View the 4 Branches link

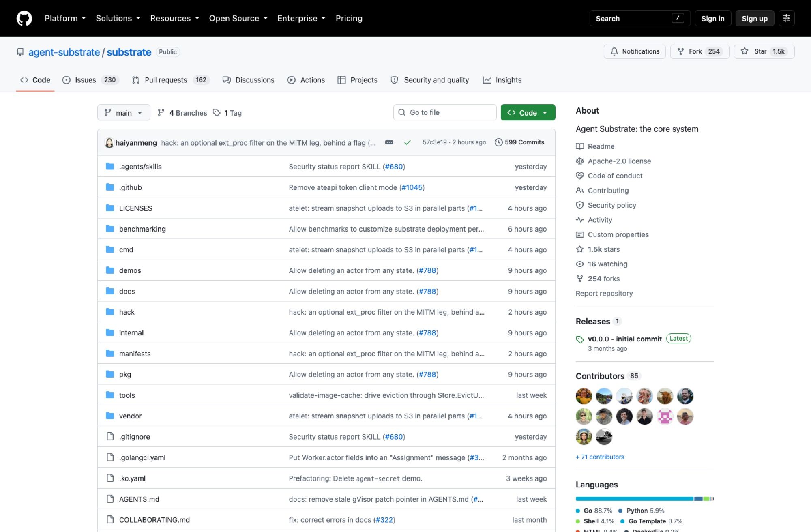coord(182,113)
